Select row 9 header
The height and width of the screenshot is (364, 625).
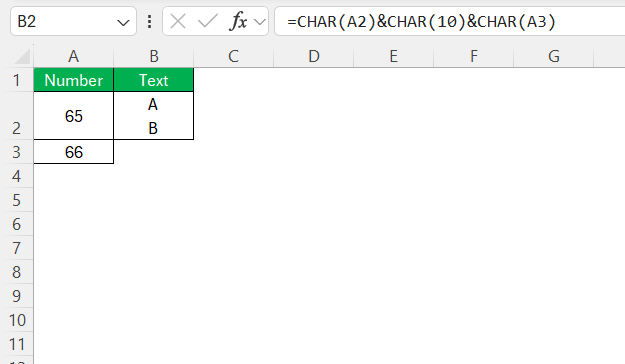pyautogui.click(x=16, y=296)
